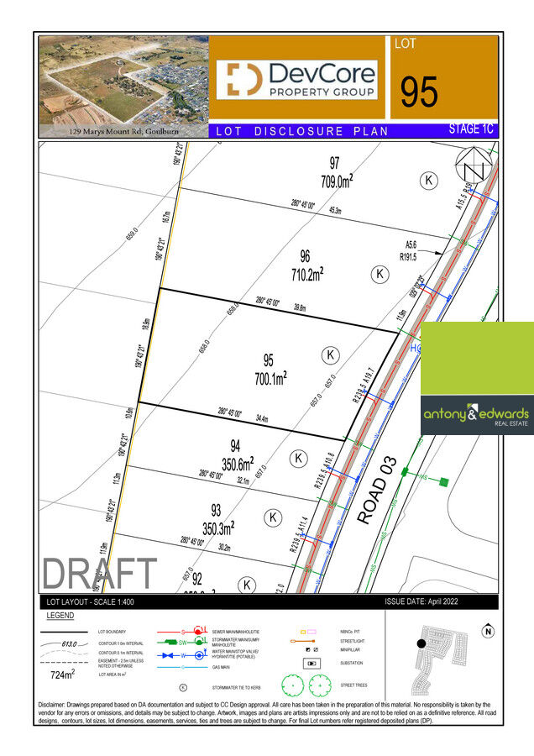
Task: Click the 129 Marys Mount Rd, Goulburn caption
Action: coord(124,131)
